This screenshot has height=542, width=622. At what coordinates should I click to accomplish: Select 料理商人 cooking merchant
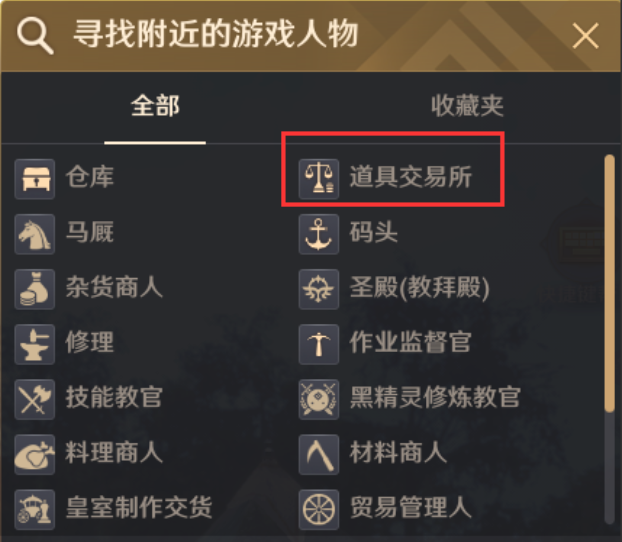(x=114, y=453)
